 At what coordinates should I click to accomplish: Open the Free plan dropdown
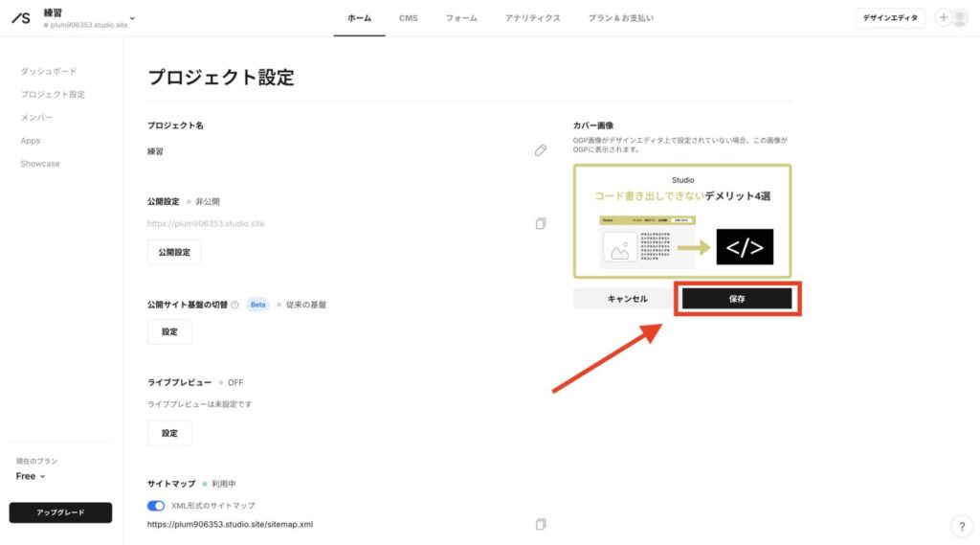click(x=31, y=476)
